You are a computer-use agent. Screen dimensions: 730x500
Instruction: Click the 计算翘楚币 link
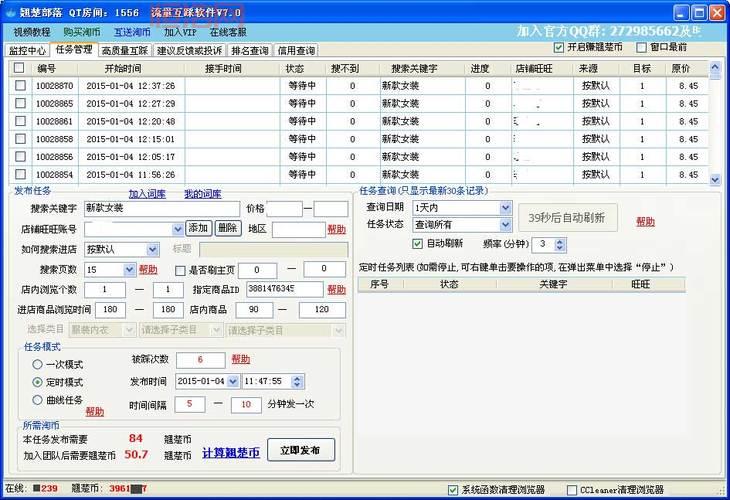click(231, 453)
